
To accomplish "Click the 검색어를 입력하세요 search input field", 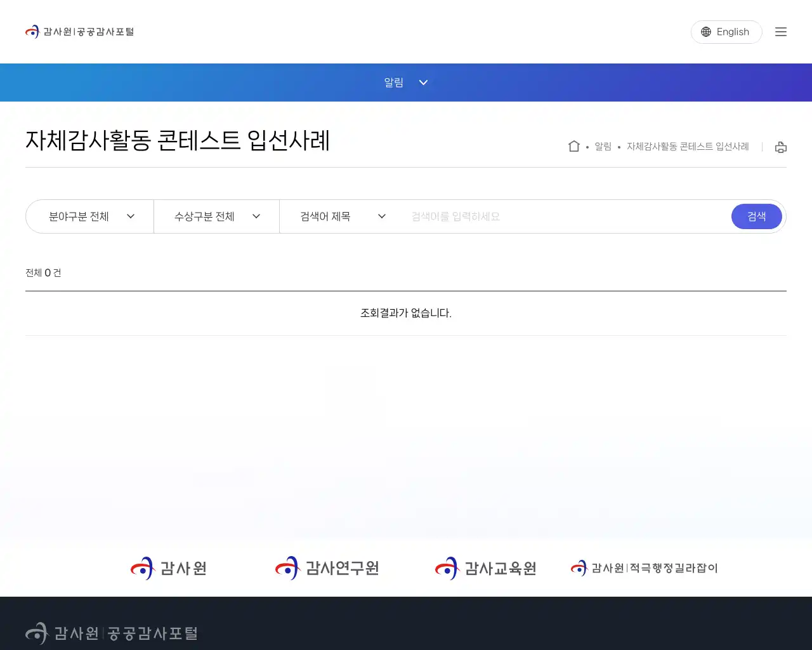I will pos(558,216).
